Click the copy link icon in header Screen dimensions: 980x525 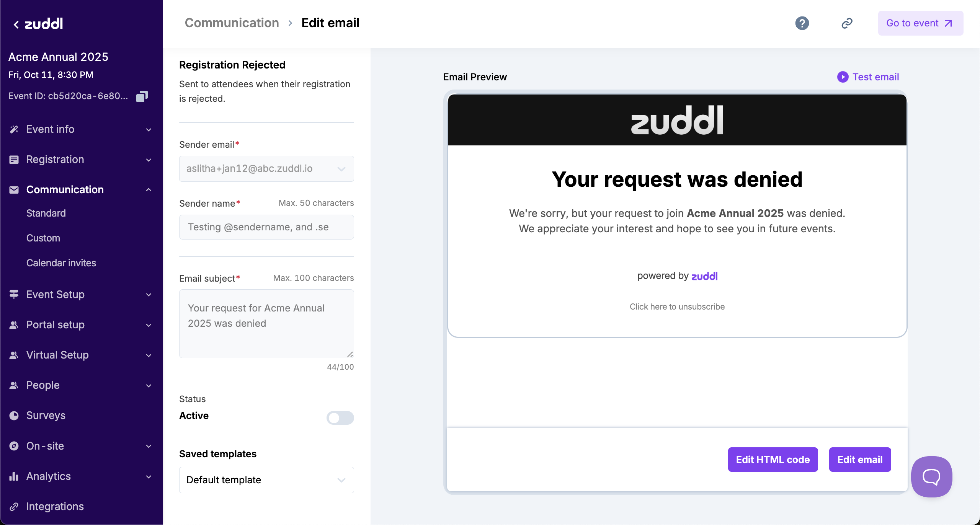(847, 23)
